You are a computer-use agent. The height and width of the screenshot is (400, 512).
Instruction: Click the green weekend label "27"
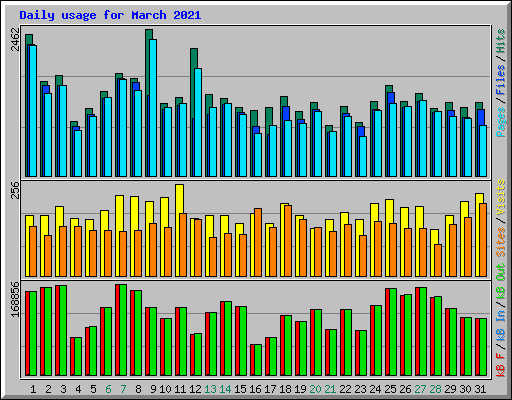click(x=420, y=389)
